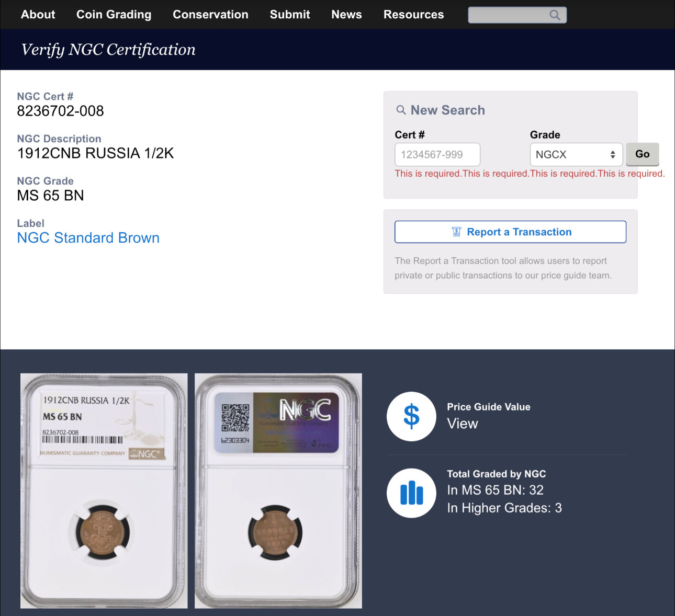Open the NGC Standard Brown label link

point(88,238)
